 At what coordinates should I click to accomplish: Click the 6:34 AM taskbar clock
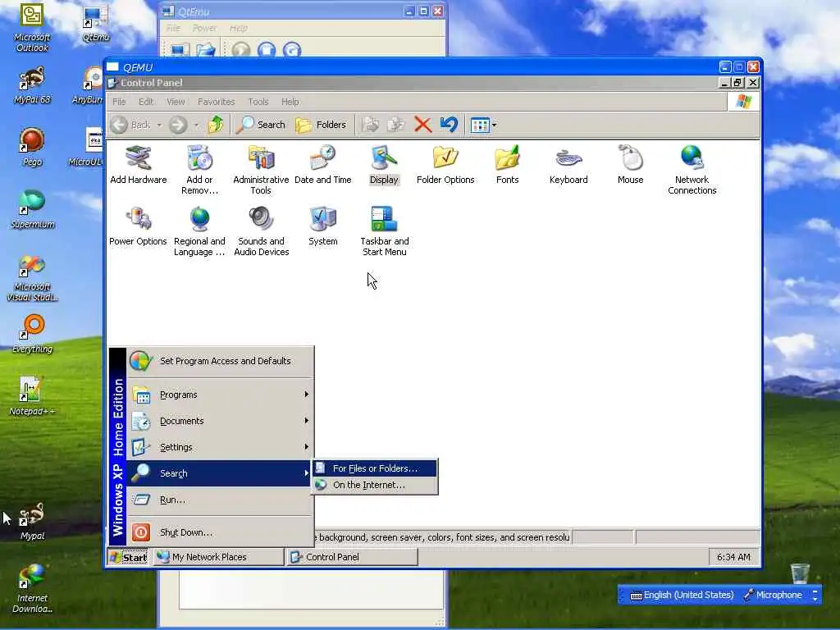(733, 557)
